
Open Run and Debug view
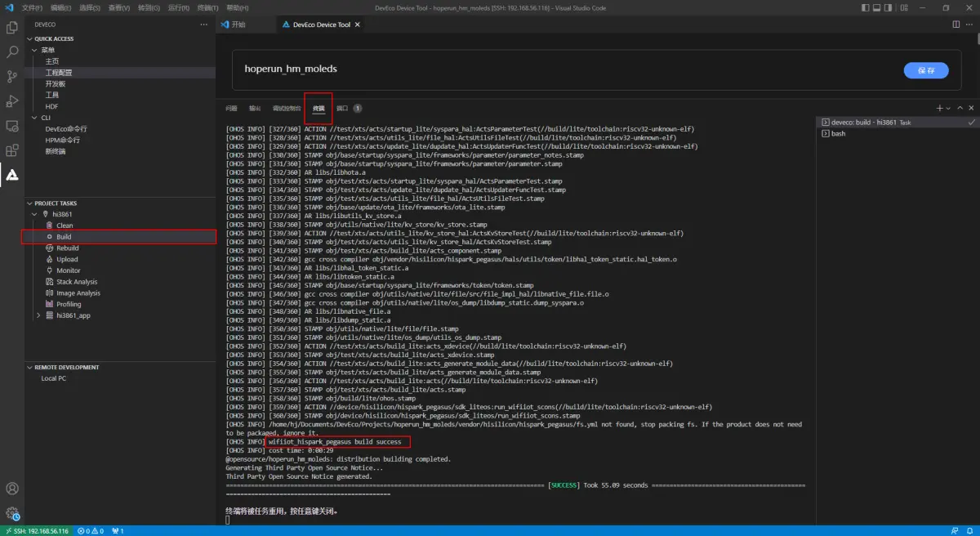click(x=11, y=101)
